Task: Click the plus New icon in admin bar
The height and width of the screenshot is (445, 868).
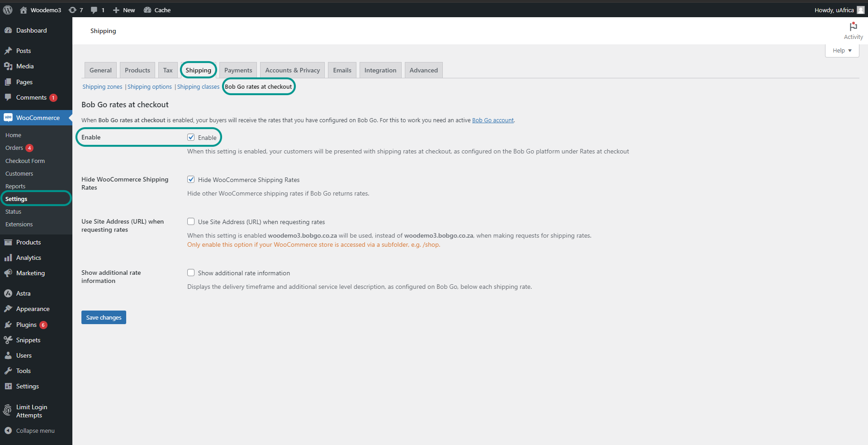Action: pyautogui.click(x=116, y=10)
